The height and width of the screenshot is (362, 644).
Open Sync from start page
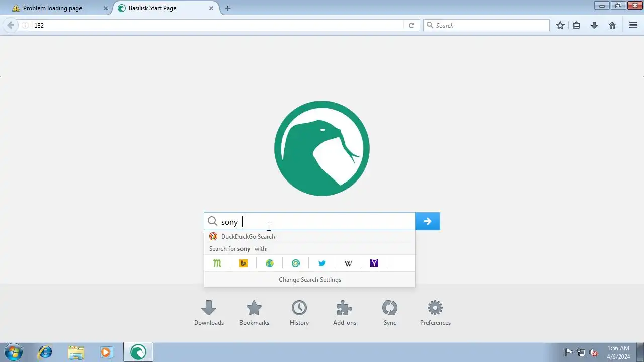coord(390,313)
